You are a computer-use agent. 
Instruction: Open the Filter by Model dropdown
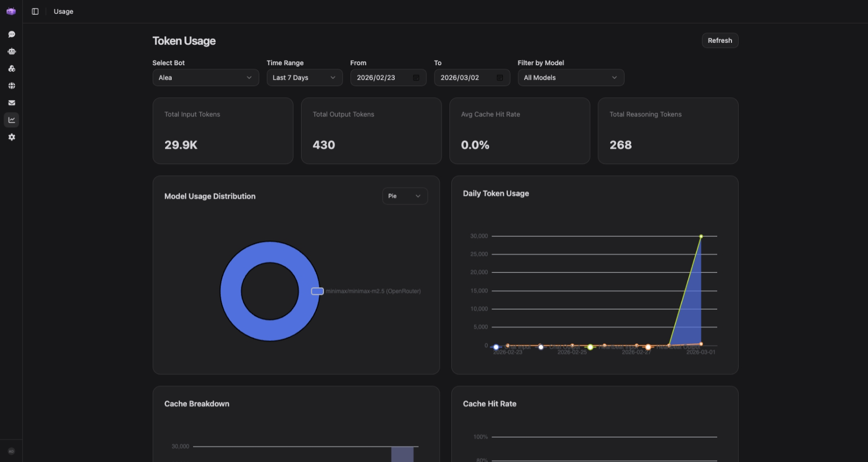pyautogui.click(x=571, y=77)
